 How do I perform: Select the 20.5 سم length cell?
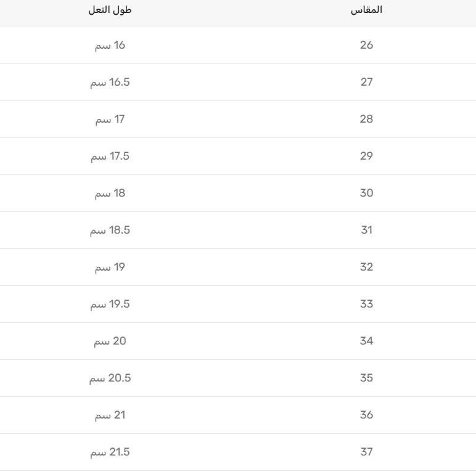pyautogui.click(x=110, y=378)
